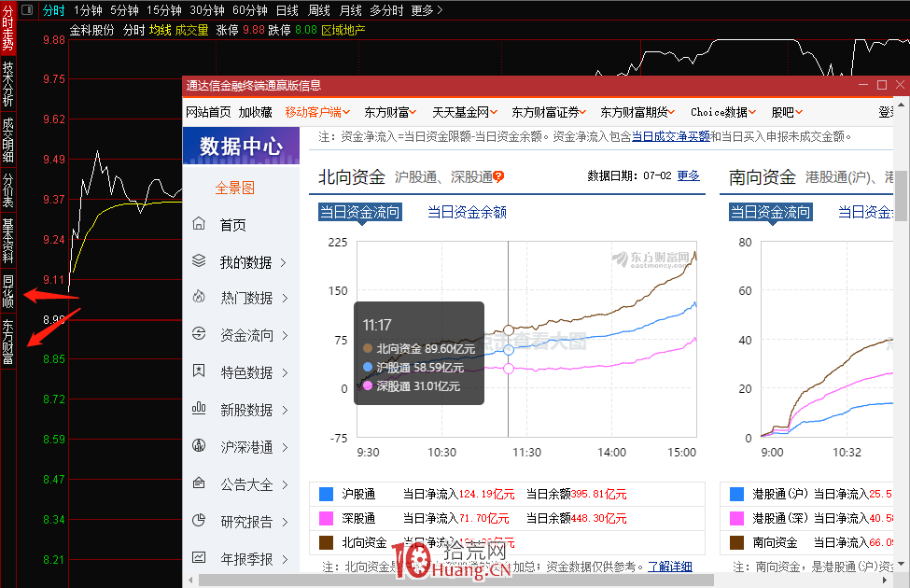This screenshot has width=910, height=588.
Task: Click the pie chart icon beside 研究报告
Action: (199, 520)
